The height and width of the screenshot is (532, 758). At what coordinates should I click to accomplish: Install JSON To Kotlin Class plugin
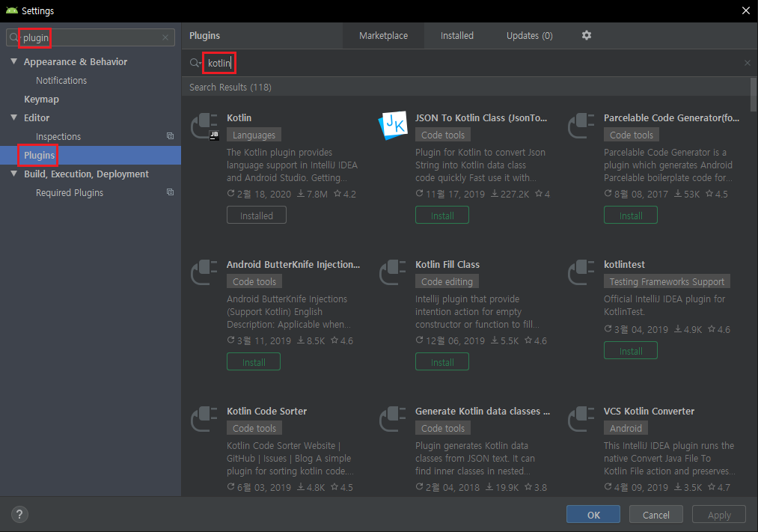tap(441, 215)
